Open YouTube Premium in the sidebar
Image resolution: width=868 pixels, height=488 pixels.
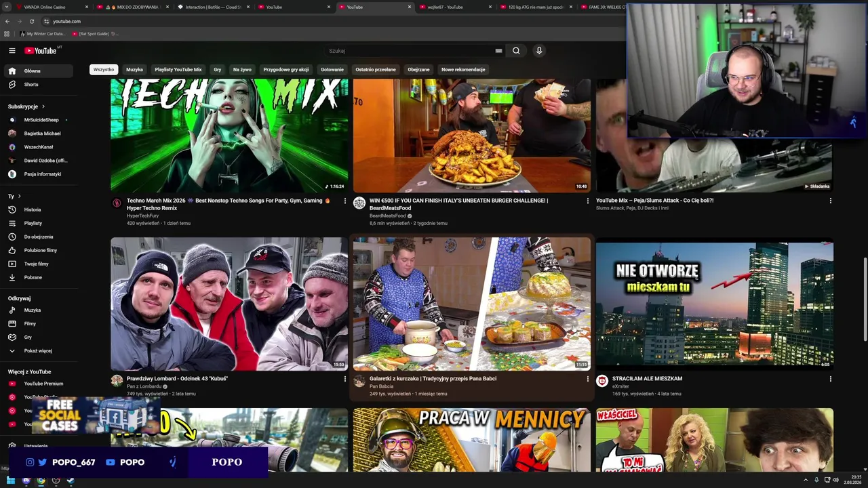39,384
